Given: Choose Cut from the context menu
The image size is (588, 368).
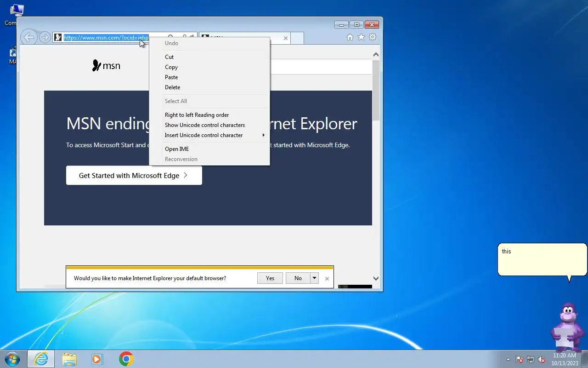Looking at the screenshot, I should (x=209, y=57).
